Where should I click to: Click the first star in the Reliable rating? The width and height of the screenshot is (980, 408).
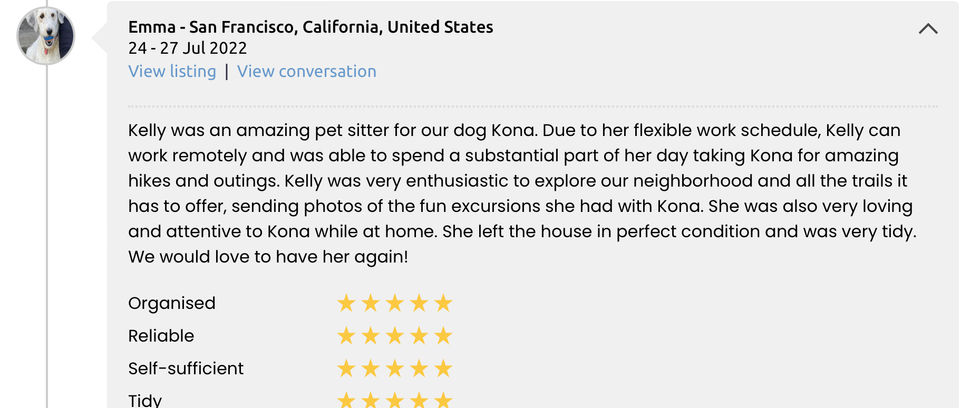point(346,336)
